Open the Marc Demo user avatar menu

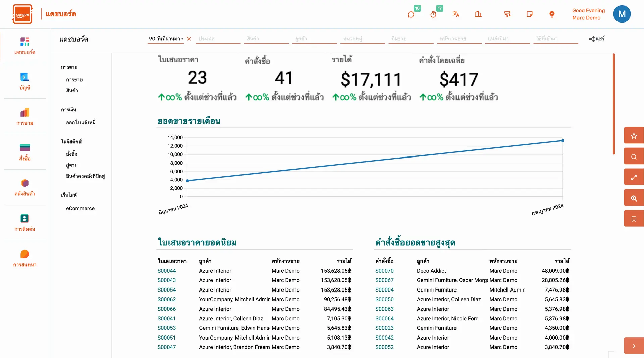tap(622, 14)
